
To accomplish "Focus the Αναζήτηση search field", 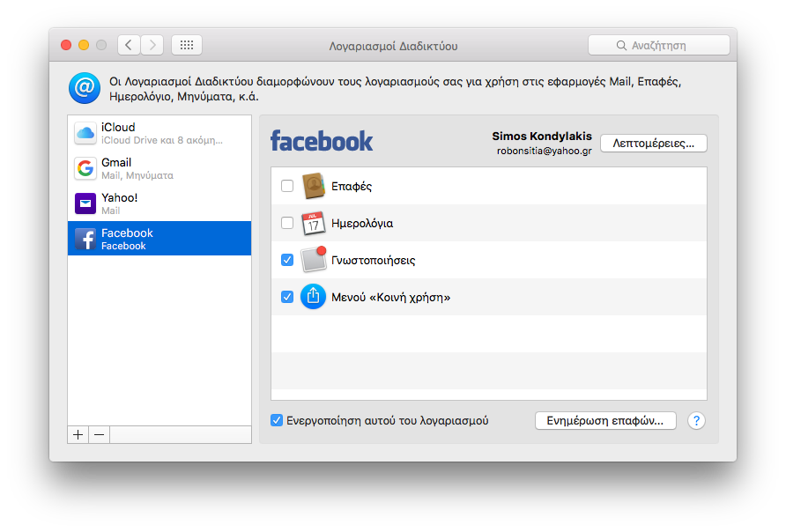I will (659, 45).
